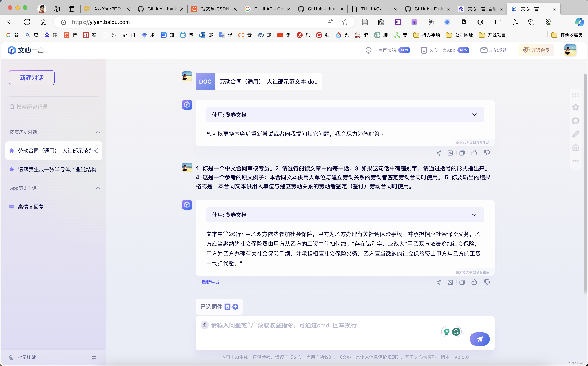Open 开源项目 bookmarks folder

493,35
